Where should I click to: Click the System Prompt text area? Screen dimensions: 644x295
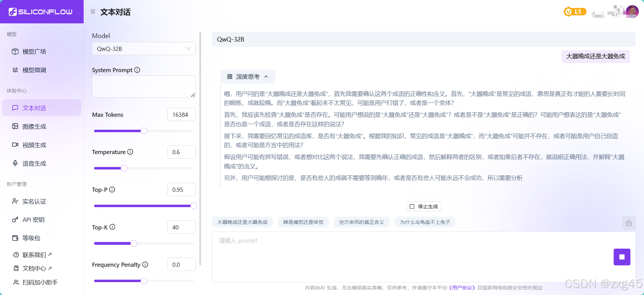144,86
